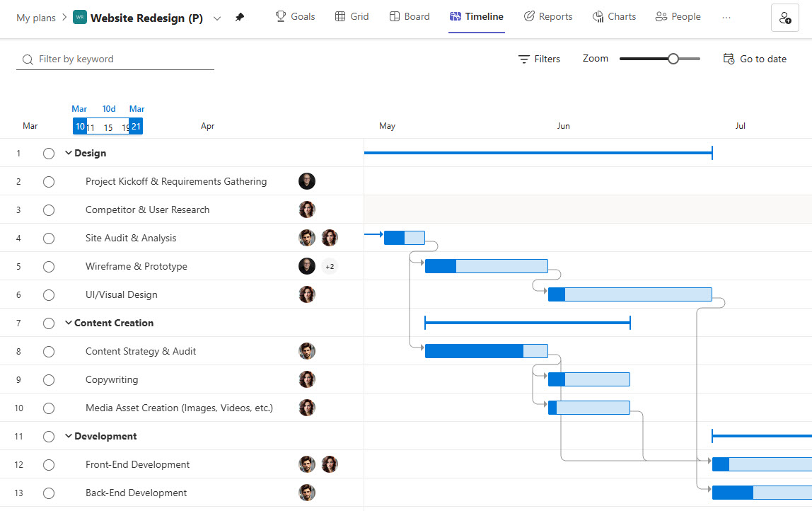Click assignee avatar on Competitor & User Research
This screenshot has width=812, height=511.
point(306,209)
